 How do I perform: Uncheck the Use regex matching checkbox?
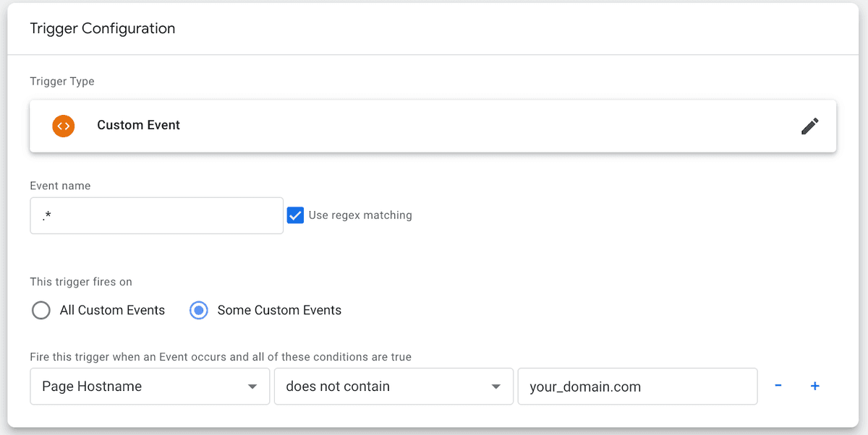tap(295, 215)
